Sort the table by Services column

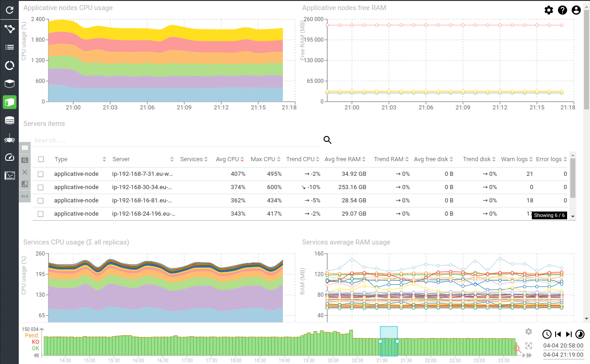pos(194,159)
